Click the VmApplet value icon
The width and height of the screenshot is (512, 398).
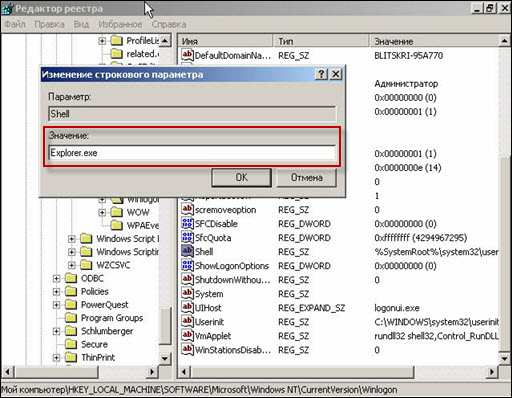pos(187,335)
